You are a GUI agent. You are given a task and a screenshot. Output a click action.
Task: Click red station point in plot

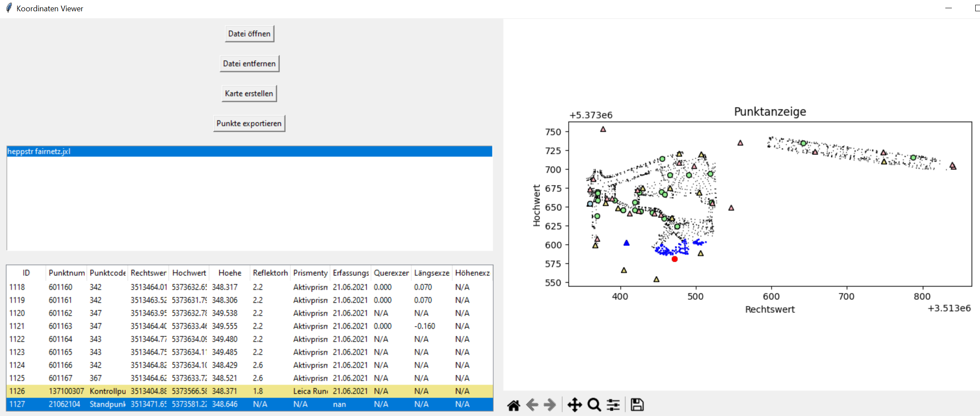coord(674,259)
